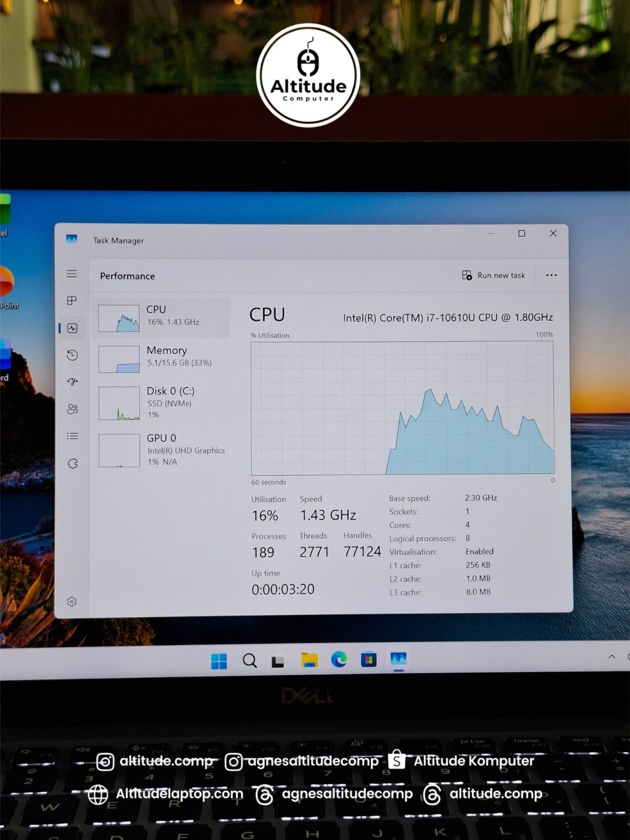Click the Logical processors value 8
Screen dimensions: 630x840
coord(467,538)
